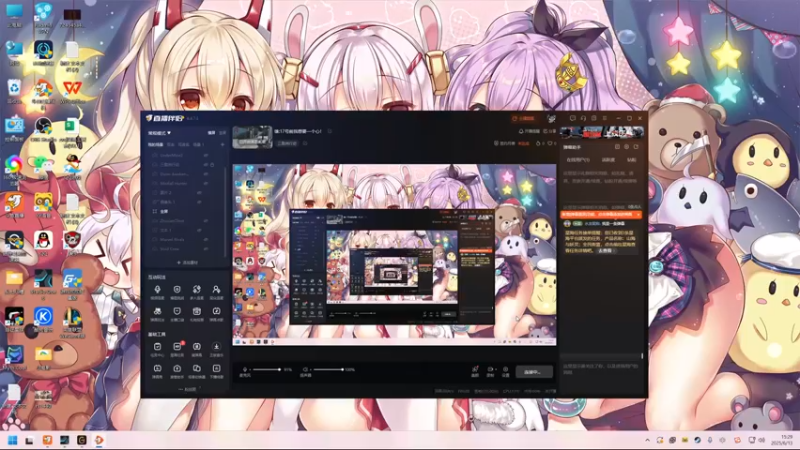Open the shield-shaped interactive feature beside the microphone
The width and height of the screenshot is (800, 450).
click(x=177, y=290)
